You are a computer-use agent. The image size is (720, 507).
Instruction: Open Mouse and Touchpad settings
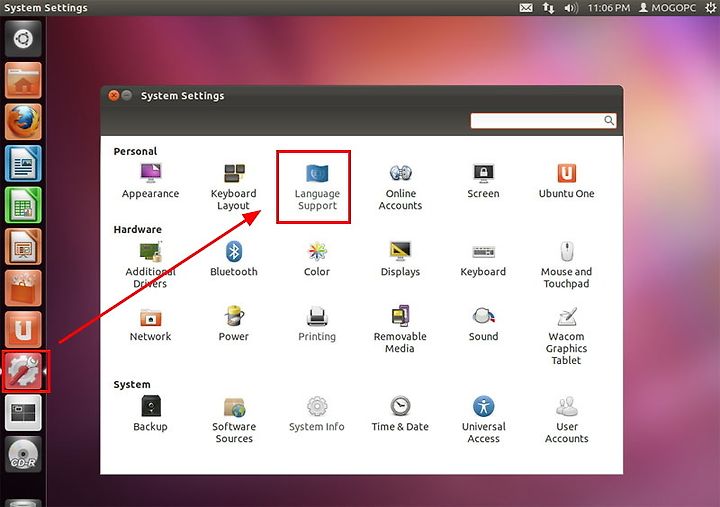566,265
